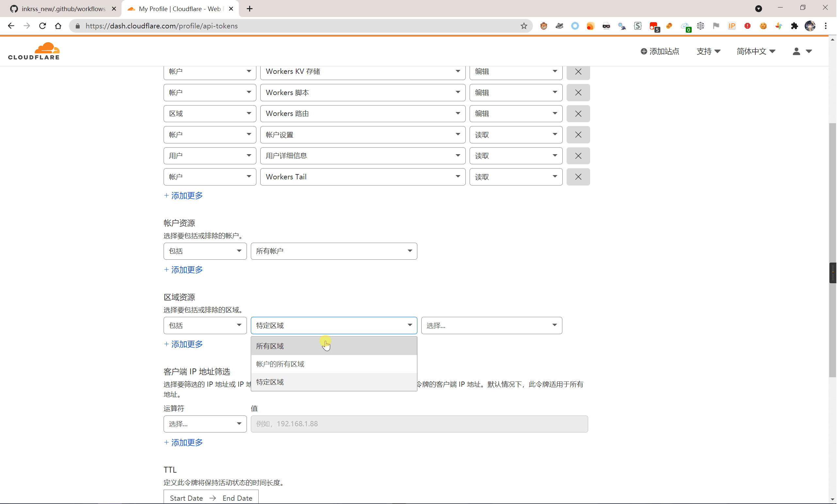Open the user account menu icon

click(x=802, y=51)
